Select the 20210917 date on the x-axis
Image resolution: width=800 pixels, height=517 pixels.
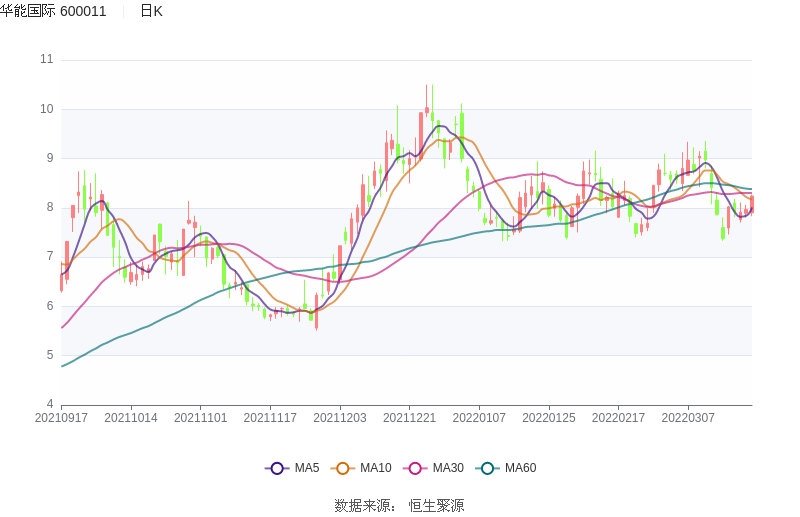[61, 418]
